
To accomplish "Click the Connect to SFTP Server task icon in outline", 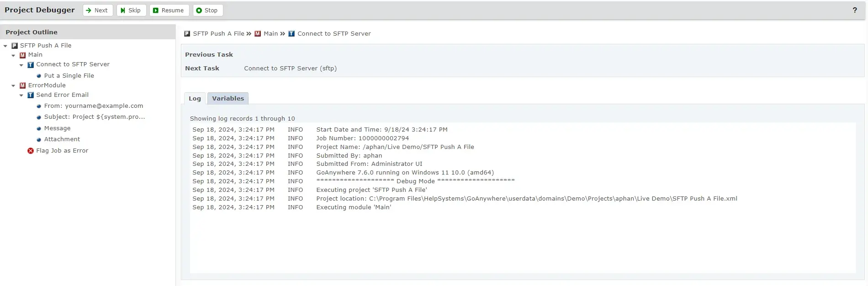I will tap(31, 65).
